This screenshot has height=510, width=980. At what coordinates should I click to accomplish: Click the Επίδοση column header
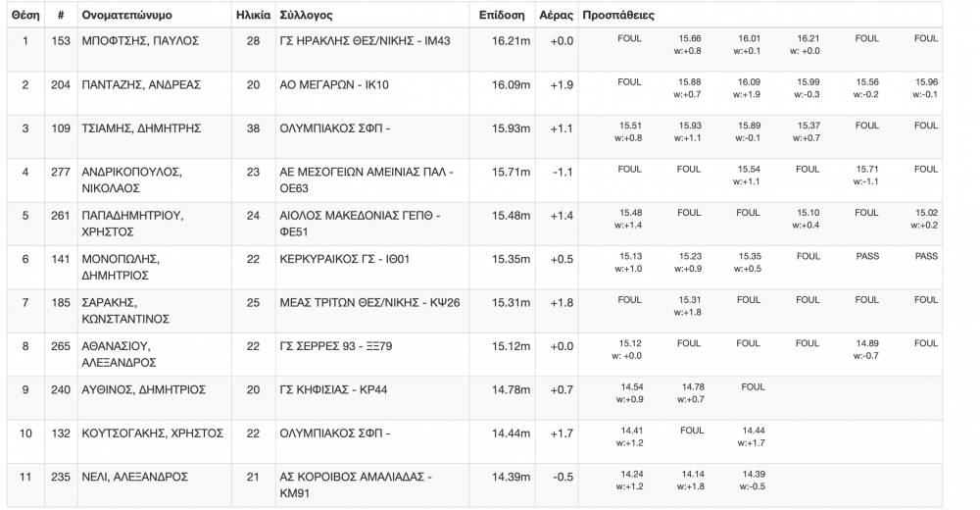502,15
